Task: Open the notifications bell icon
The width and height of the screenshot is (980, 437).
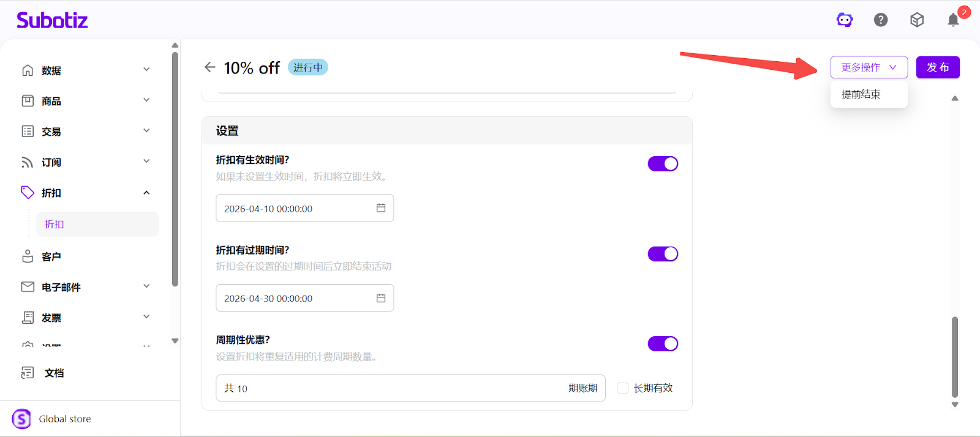Action: coord(953,20)
